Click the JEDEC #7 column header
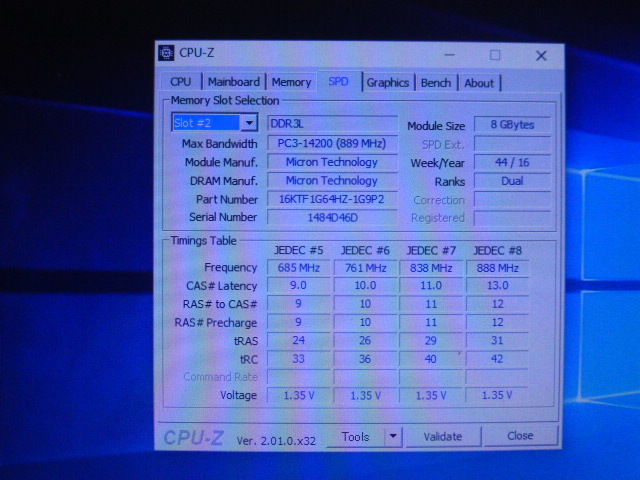Screen dimensions: 640x480 point(431,250)
